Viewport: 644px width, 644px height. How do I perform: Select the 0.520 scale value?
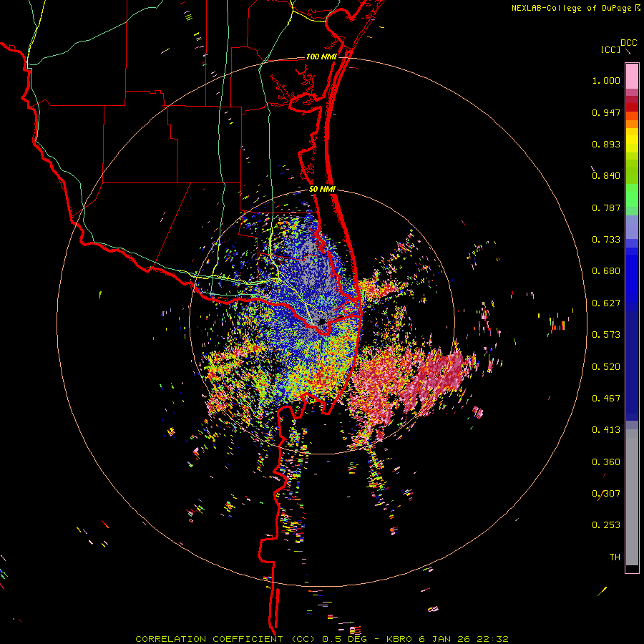(606, 367)
